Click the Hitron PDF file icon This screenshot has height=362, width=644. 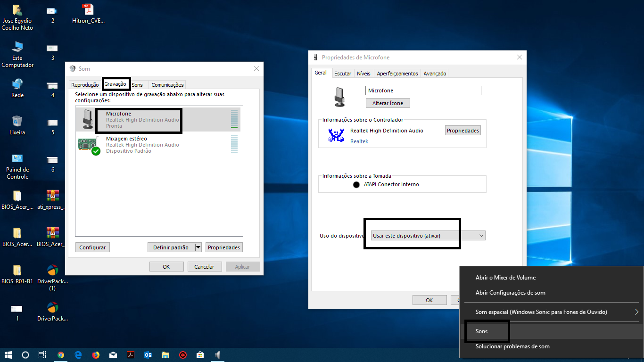click(x=88, y=13)
